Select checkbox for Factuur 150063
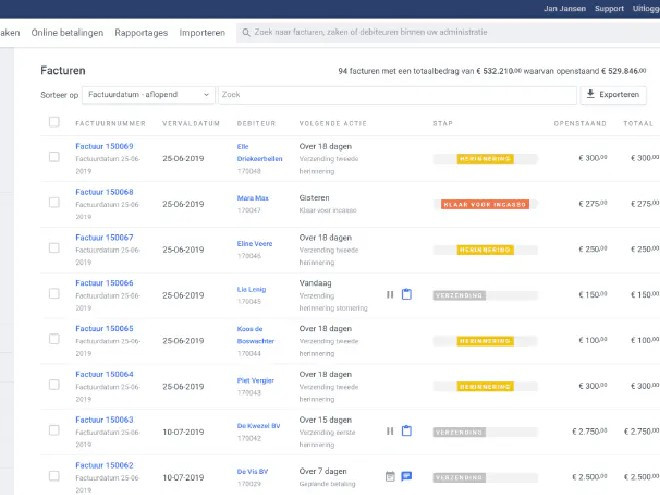660x495 pixels. (54, 430)
